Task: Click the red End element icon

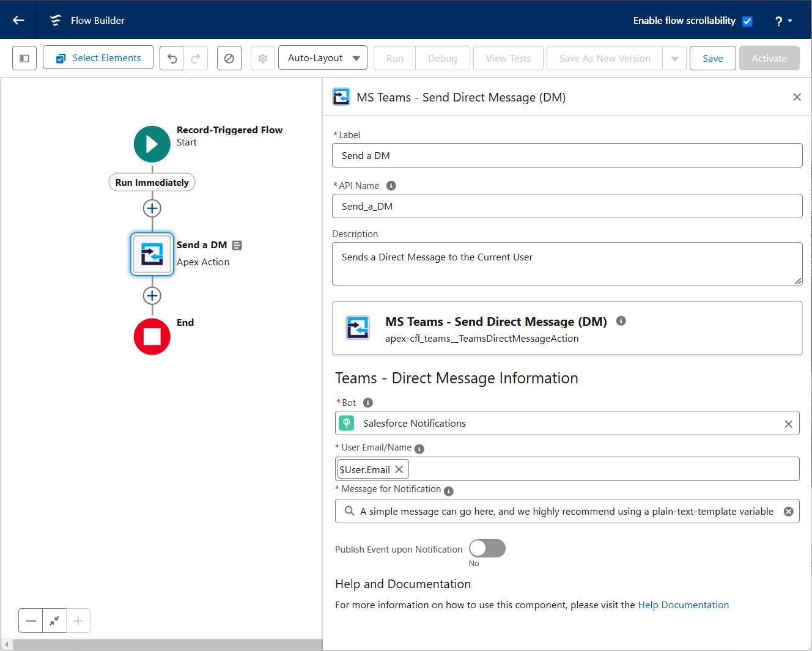Action: tap(152, 337)
